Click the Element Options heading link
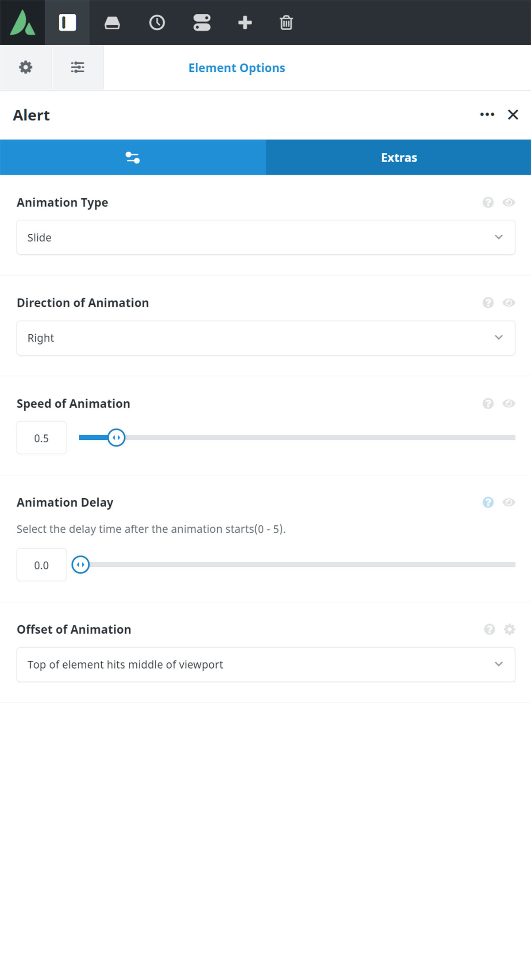Viewport: 531px width, 980px height. click(x=237, y=68)
